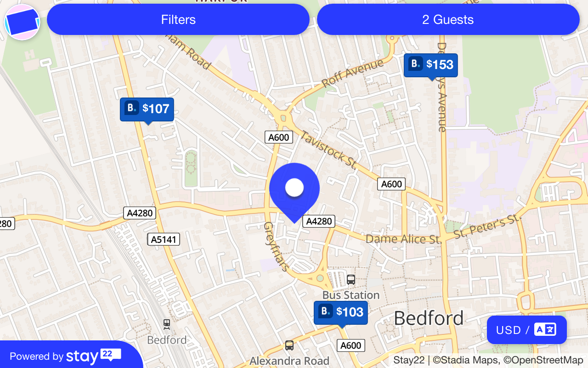Click the A5141 road shield label
Image resolution: width=588 pixels, height=368 pixels.
164,239
